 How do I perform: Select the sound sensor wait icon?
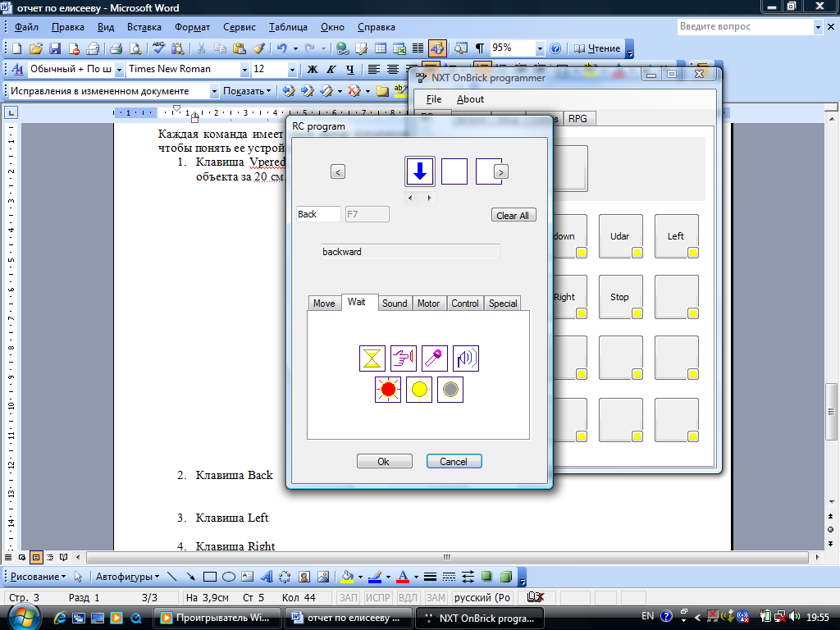[466, 358]
